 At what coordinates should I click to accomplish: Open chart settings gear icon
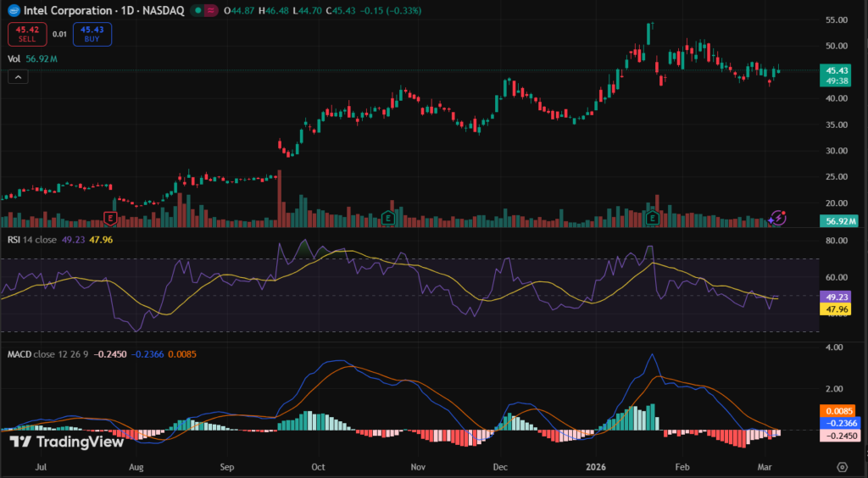pos(842,466)
